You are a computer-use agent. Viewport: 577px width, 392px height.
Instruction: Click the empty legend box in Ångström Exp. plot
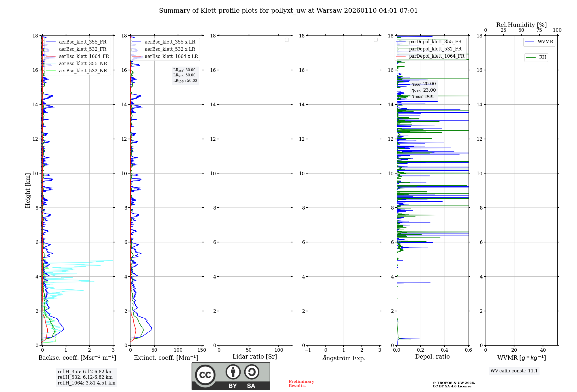pyautogui.click(x=376, y=40)
